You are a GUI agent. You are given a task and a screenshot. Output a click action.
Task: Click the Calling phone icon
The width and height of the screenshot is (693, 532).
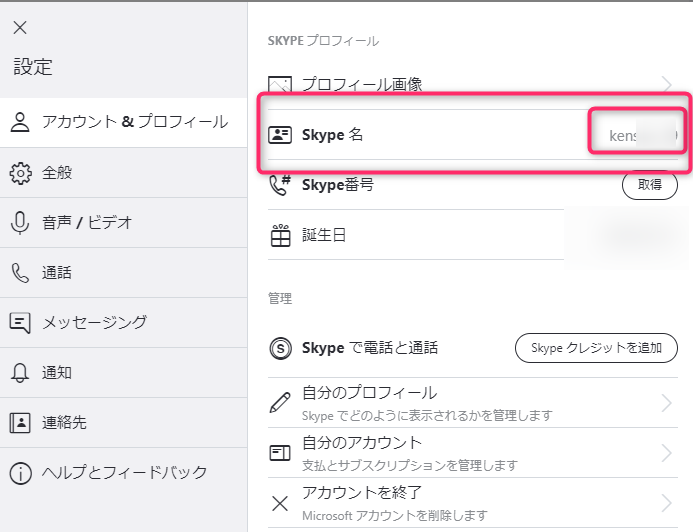click(19, 273)
